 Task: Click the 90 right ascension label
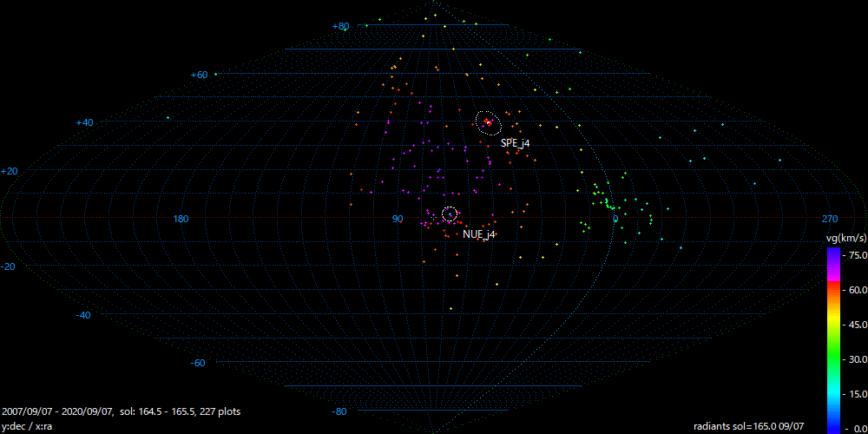(398, 220)
